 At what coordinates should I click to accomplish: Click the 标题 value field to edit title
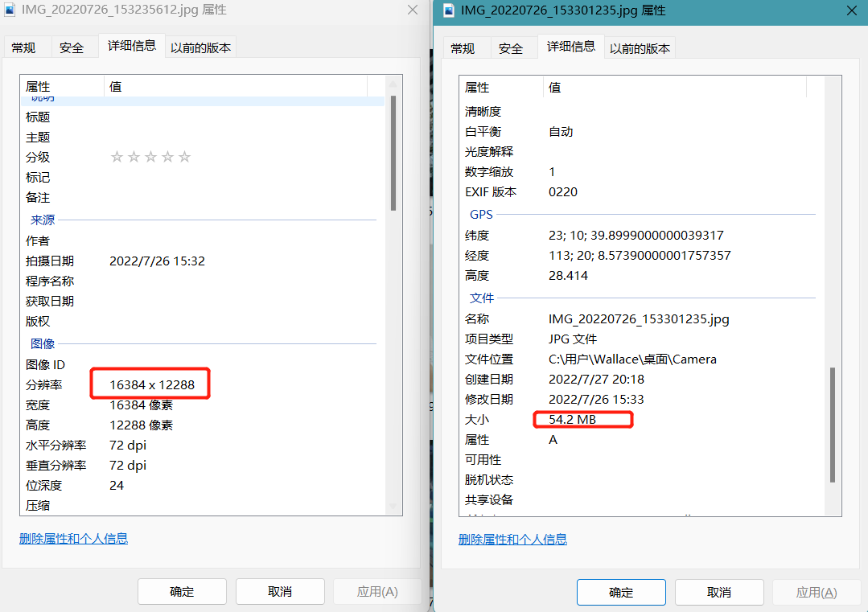201,116
